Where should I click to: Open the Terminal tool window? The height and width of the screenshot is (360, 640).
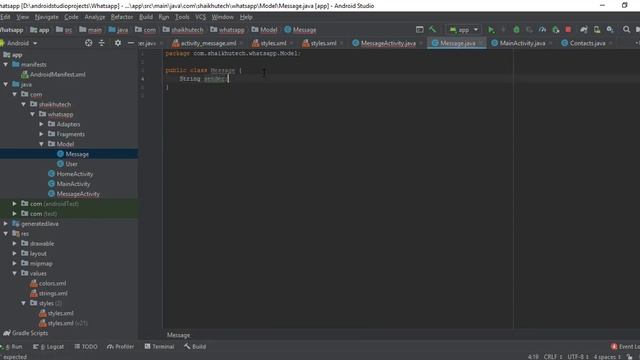(159, 347)
